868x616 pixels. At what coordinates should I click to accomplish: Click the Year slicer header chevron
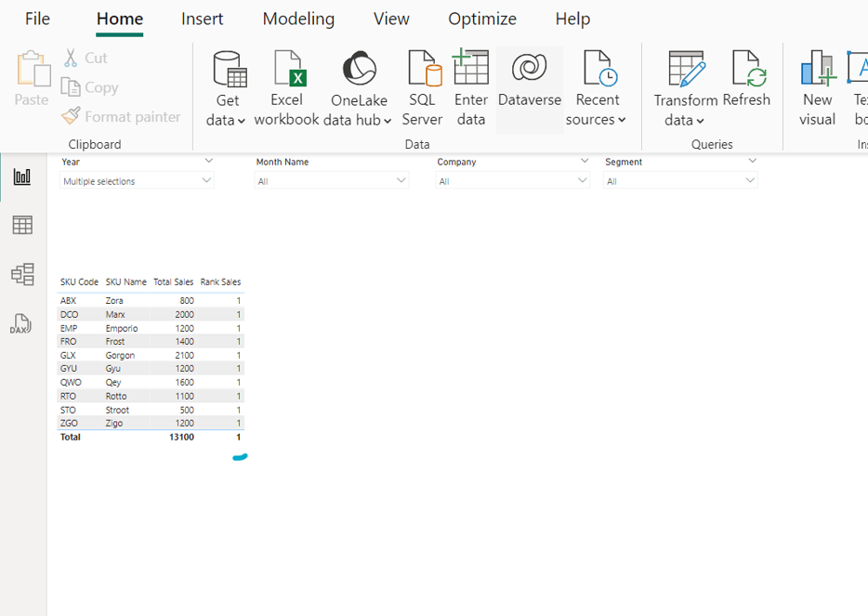click(x=209, y=161)
